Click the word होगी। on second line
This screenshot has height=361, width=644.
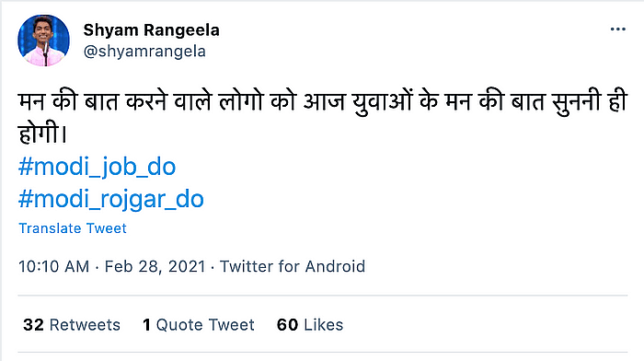[x=42, y=134]
